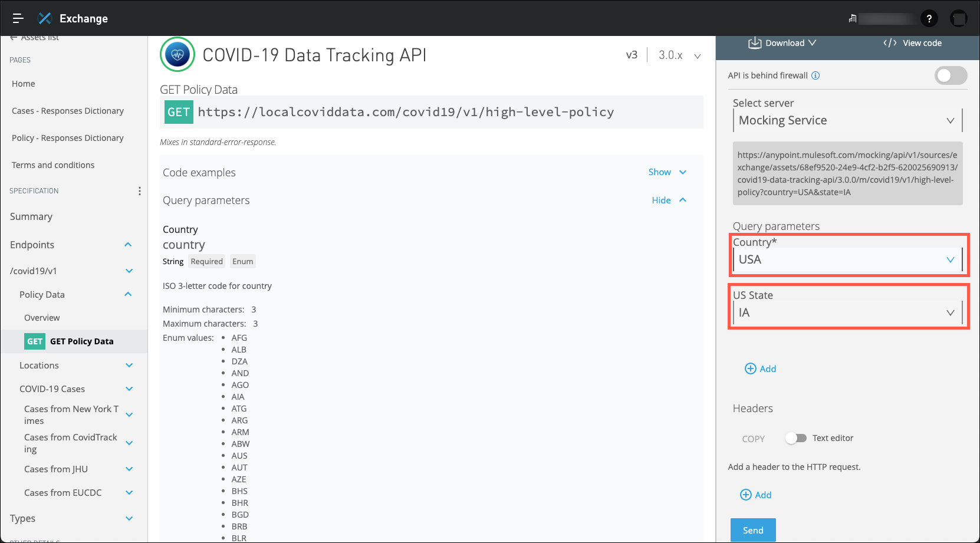Expand Cases from CovidTracking chevron

[129, 443]
